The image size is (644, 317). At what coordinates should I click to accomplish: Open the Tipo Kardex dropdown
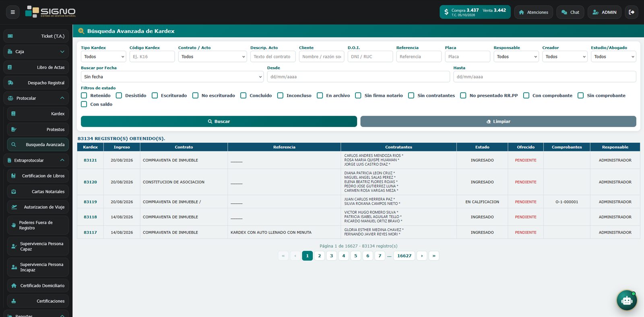[103, 57]
